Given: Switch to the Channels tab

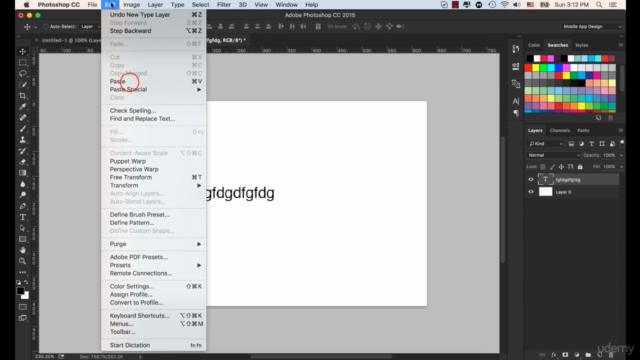Looking at the screenshot, I should point(560,130).
